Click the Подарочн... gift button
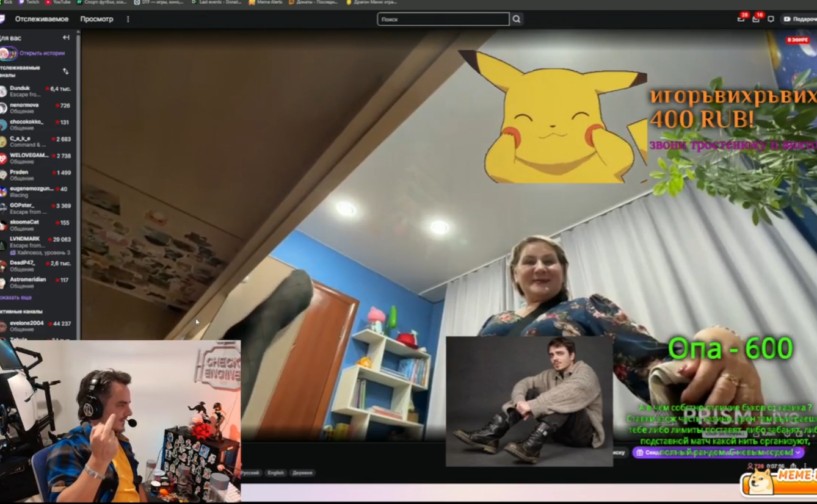 point(799,19)
